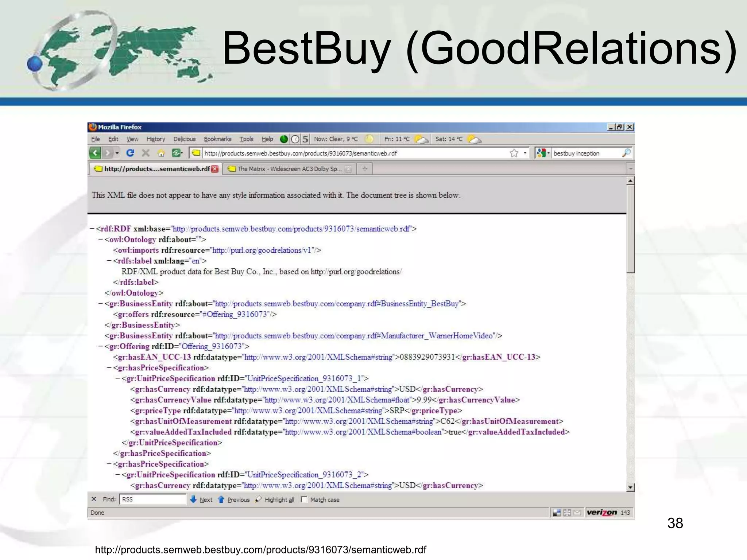Click the magnifier in the search box
The image size is (747, 560).
(626, 153)
